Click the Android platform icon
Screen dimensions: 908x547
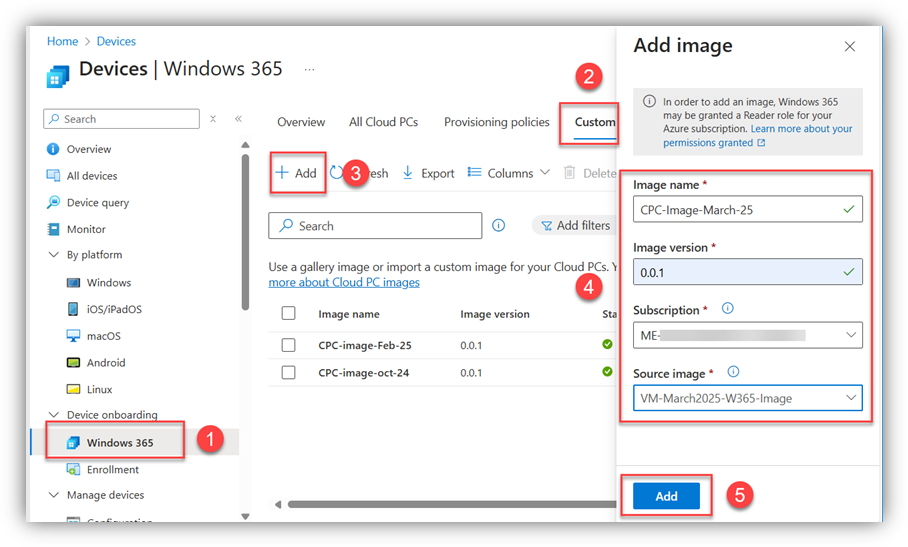[x=74, y=362]
